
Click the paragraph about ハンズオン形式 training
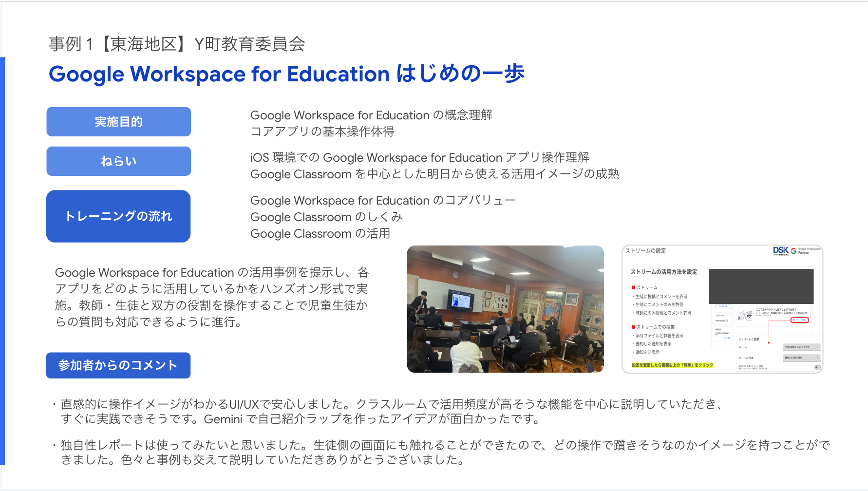point(212,297)
